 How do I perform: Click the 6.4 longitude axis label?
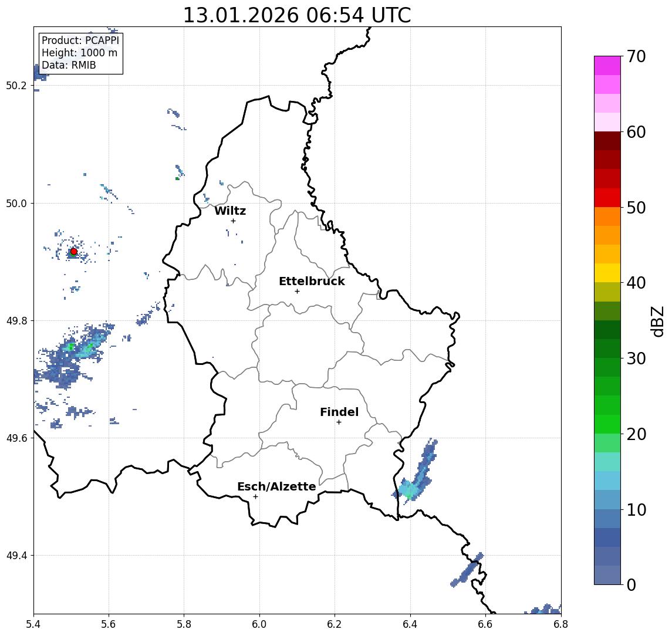410,624
